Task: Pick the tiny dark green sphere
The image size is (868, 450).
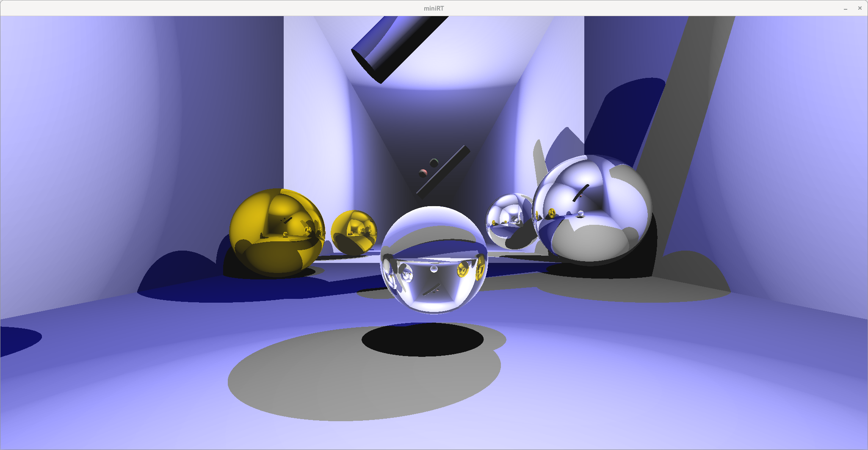Action: (x=434, y=163)
